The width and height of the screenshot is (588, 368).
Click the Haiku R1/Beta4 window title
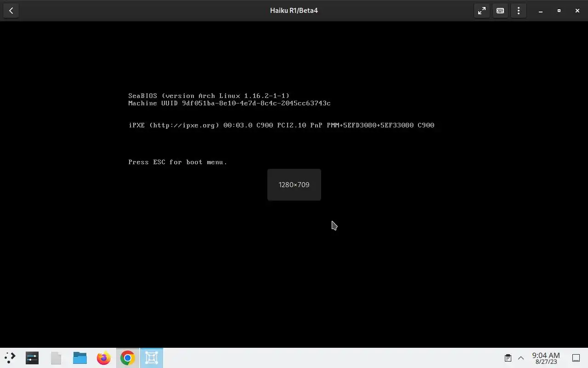(x=294, y=11)
